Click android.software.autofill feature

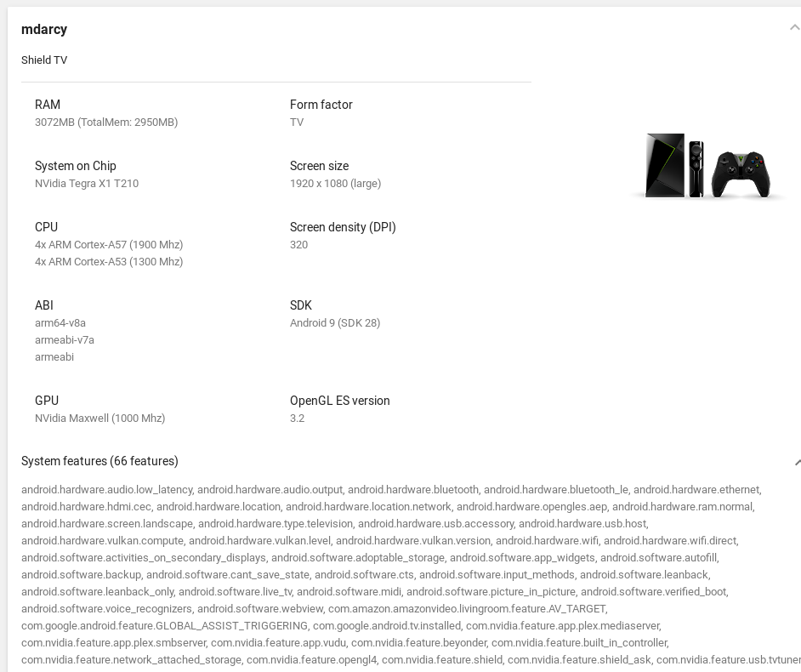point(658,557)
